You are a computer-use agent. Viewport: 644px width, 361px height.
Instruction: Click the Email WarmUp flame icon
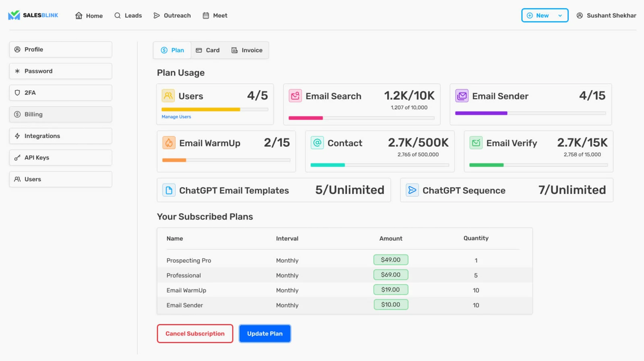point(169,143)
